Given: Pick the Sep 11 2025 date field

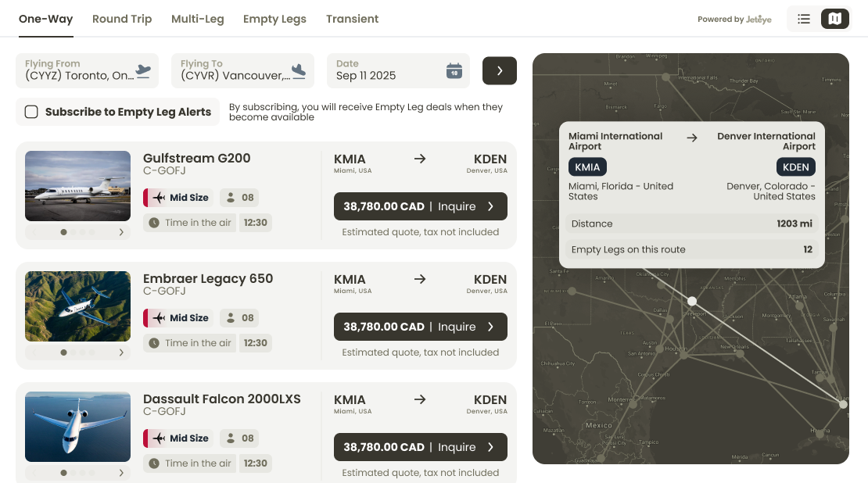Looking at the screenshot, I should click(398, 71).
